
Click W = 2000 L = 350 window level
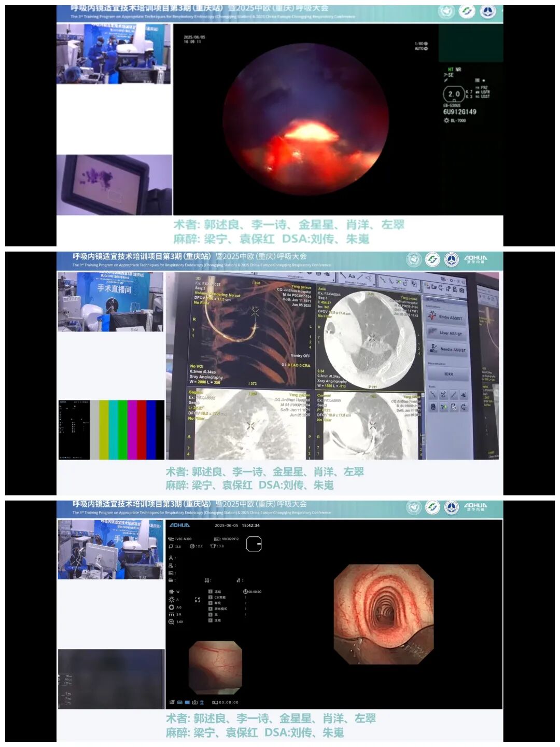click(205, 382)
